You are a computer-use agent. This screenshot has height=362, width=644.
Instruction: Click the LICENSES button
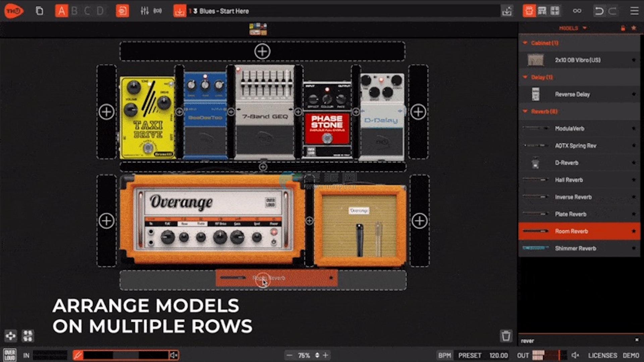point(602,355)
